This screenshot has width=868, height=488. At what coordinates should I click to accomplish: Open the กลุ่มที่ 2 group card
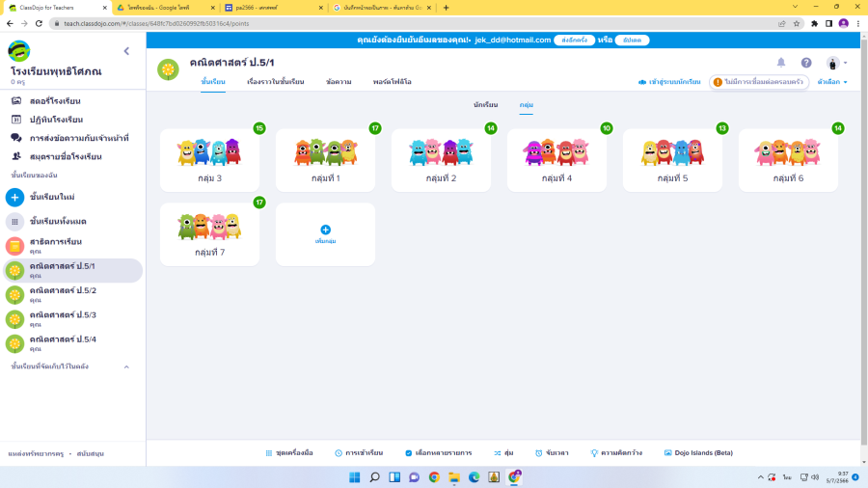441,160
